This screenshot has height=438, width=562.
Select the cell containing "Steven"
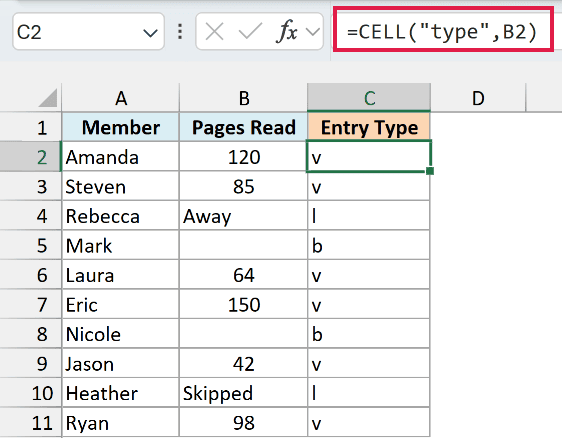coord(120,186)
